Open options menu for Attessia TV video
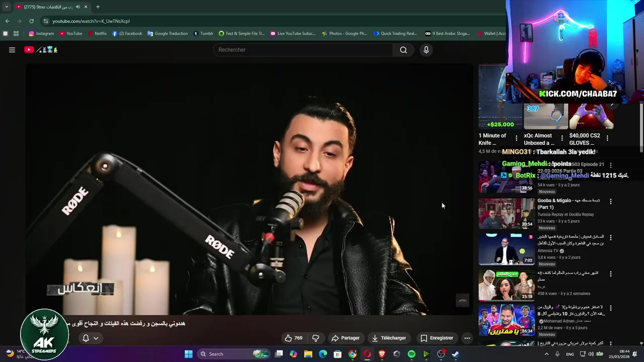Screen dimensions: 644x362 pyautogui.click(x=611, y=238)
